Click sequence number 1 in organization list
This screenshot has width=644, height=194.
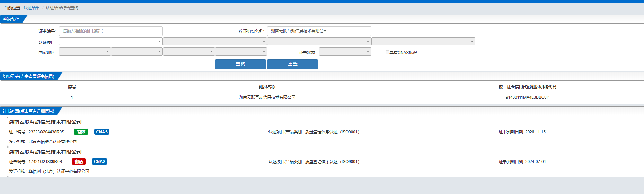[72, 97]
